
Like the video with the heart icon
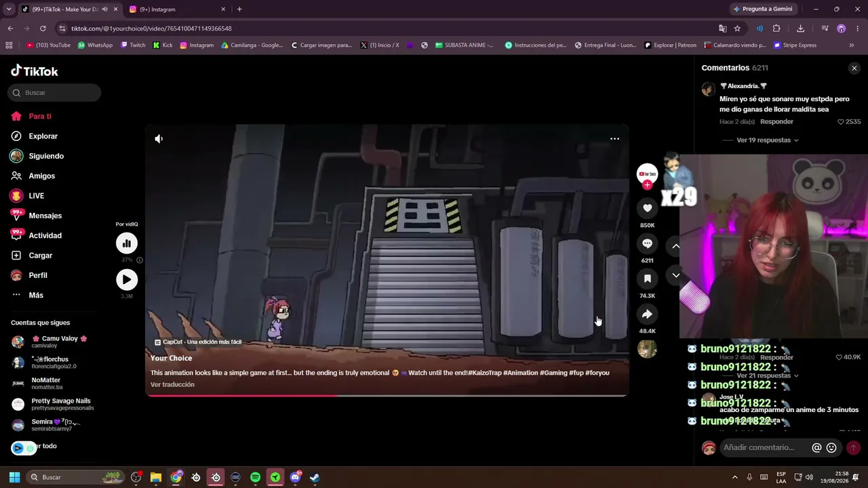[x=647, y=208]
